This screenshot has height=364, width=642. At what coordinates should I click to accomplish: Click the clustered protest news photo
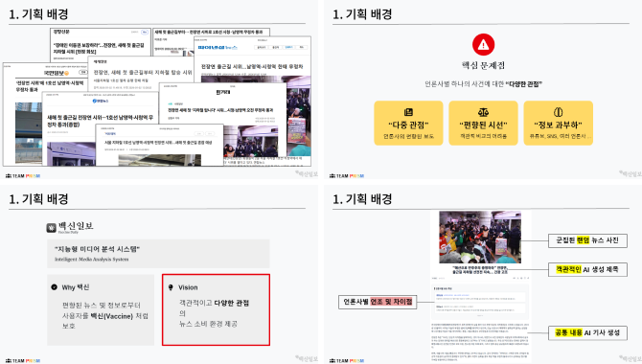[x=480, y=237]
